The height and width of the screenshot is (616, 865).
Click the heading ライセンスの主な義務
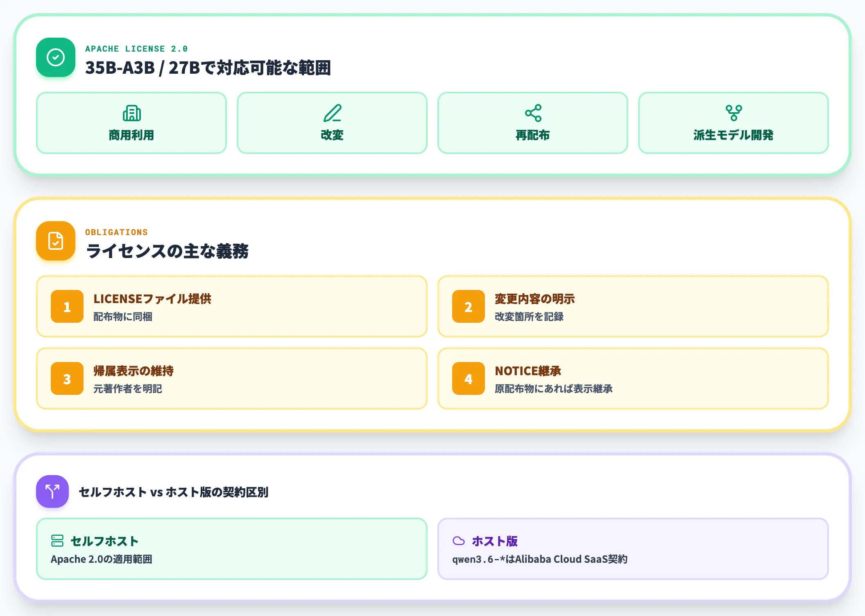pos(167,251)
